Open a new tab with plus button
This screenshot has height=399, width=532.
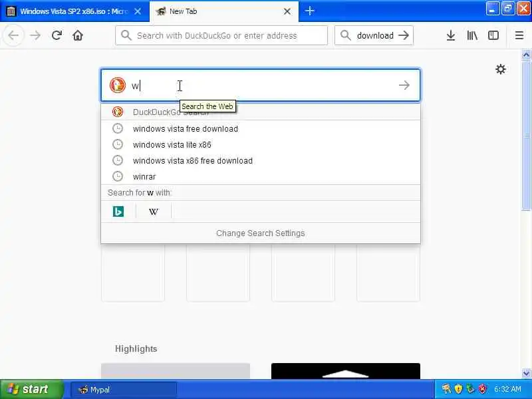[309, 11]
